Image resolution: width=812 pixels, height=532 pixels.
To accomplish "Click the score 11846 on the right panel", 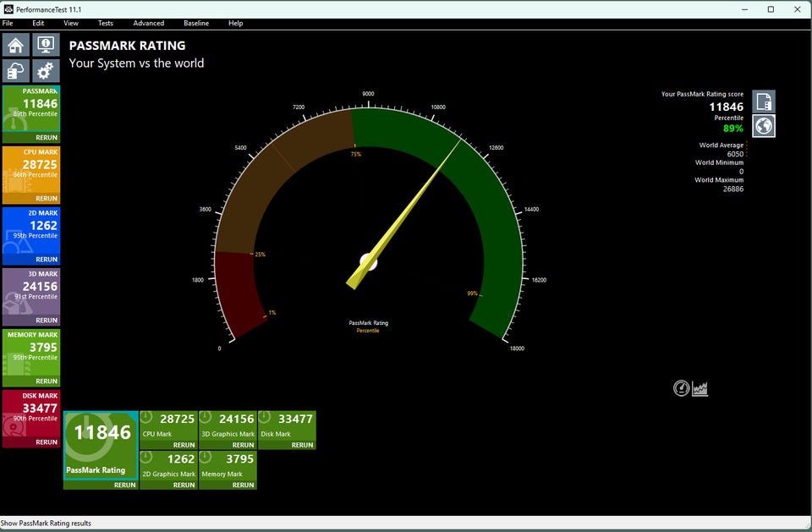I will pyautogui.click(x=726, y=107).
